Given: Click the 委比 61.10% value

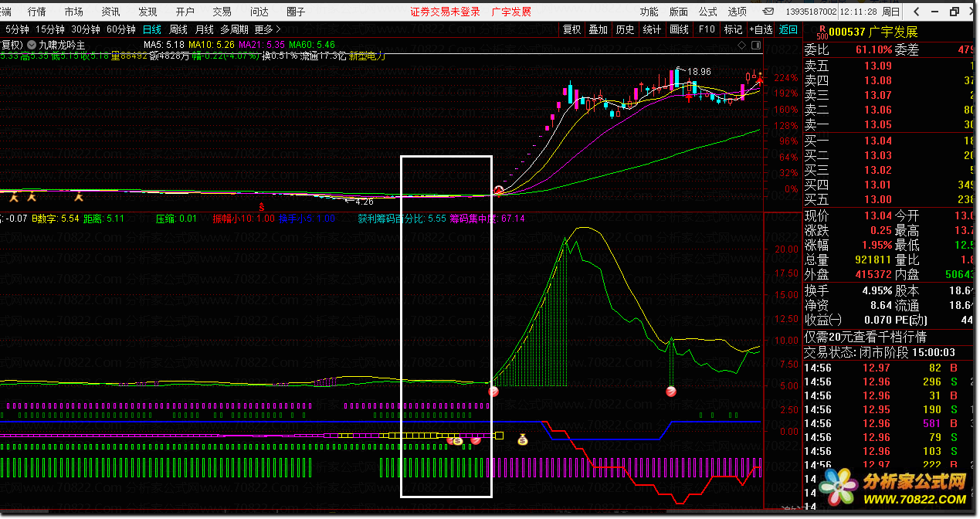Looking at the screenshot, I should click(x=874, y=49).
